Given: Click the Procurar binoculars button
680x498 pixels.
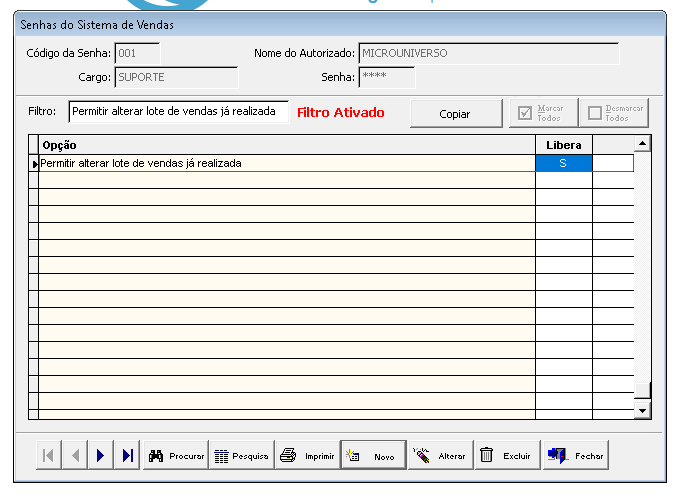Looking at the screenshot, I should (x=176, y=456).
